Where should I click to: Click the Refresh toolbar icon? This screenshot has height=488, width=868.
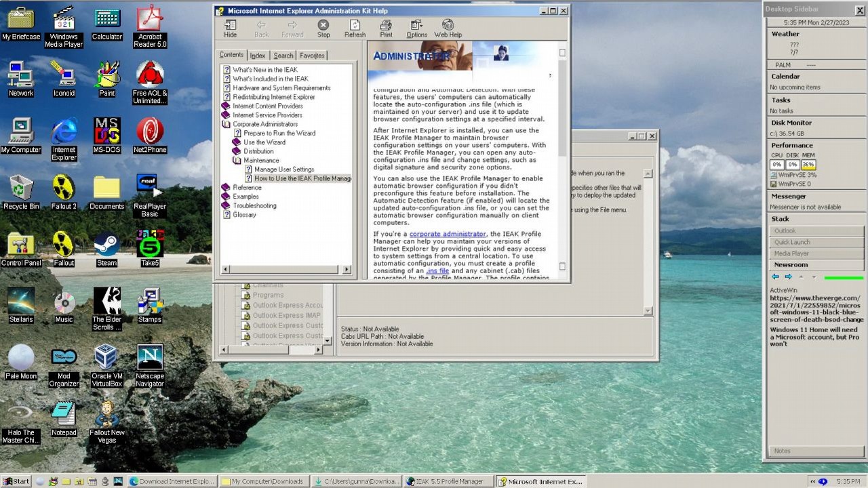pyautogui.click(x=355, y=28)
